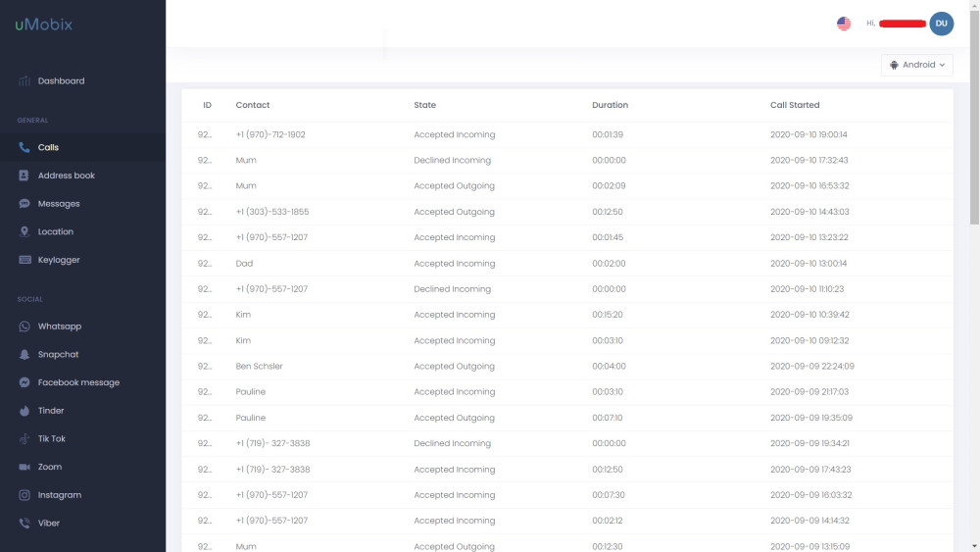Image resolution: width=980 pixels, height=552 pixels.
Task: Click call started 2020-09-10 13:23:22
Action: click(809, 237)
